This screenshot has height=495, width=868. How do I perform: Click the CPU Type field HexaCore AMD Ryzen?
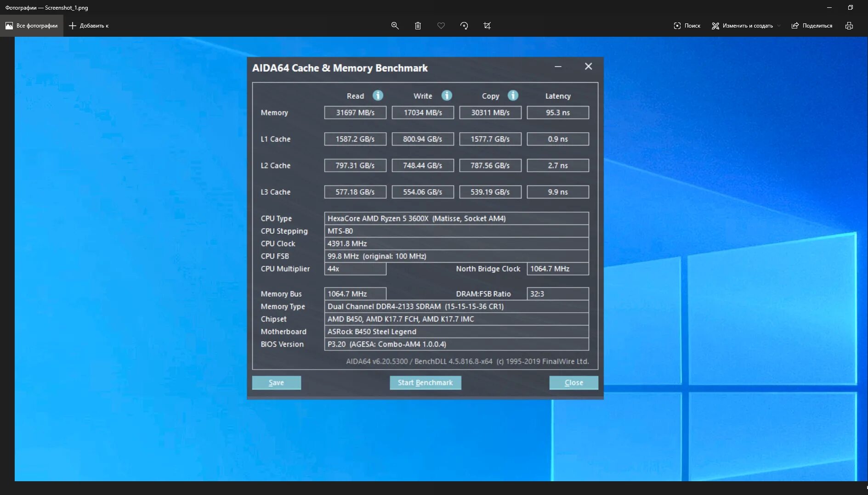point(456,219)
